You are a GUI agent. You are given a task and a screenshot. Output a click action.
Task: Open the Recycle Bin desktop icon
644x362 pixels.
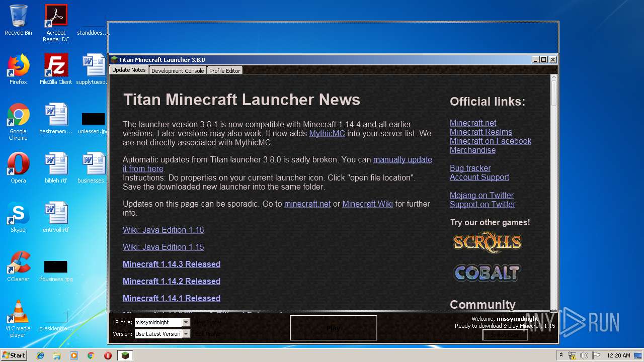click(x=18, y=20)
